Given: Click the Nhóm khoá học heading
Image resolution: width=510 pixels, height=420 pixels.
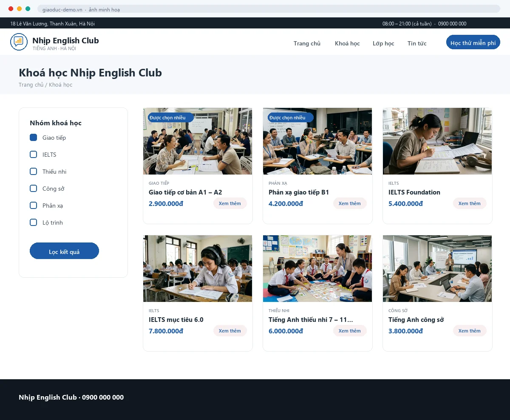Looking at the screenshot, I should 56,123.
